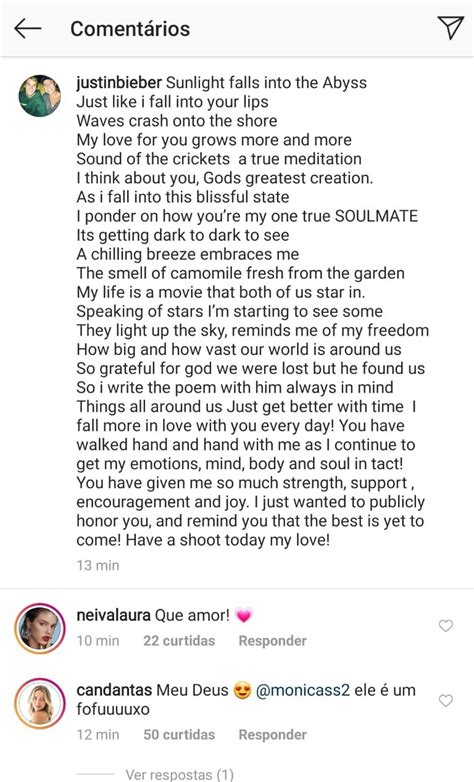Viewport: 474px width, 782px height.
Task: Expand Ver respostas (1) replies
Action: 179,775
